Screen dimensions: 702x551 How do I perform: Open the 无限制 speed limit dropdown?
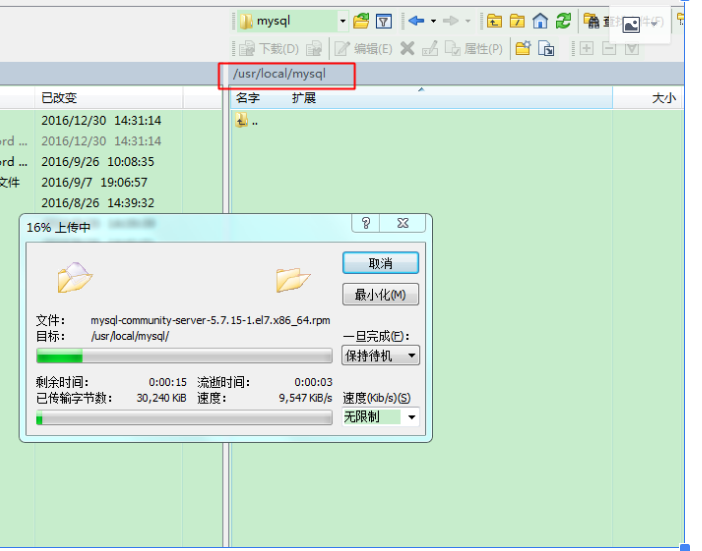click(x=381, y=417)
